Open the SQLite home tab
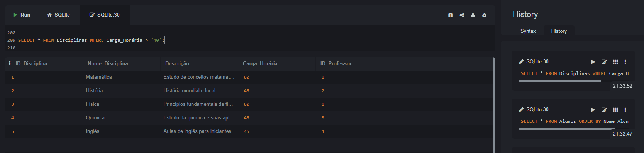Image resolution: width=644 pixels, height=153 pixels. click(x=58, y=15)
